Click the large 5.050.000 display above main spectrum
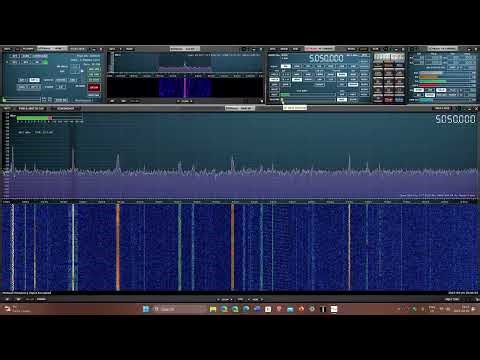This screenshot has width=480, height=360. click(x=455, y=119)
